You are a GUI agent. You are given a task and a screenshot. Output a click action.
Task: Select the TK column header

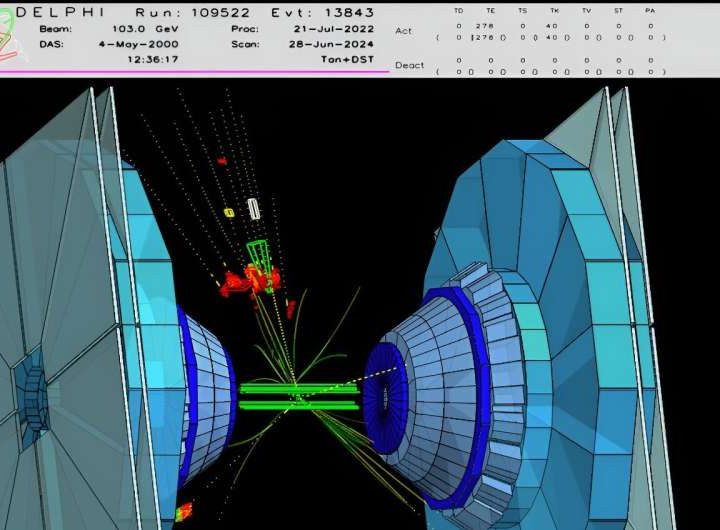(554, 10)
